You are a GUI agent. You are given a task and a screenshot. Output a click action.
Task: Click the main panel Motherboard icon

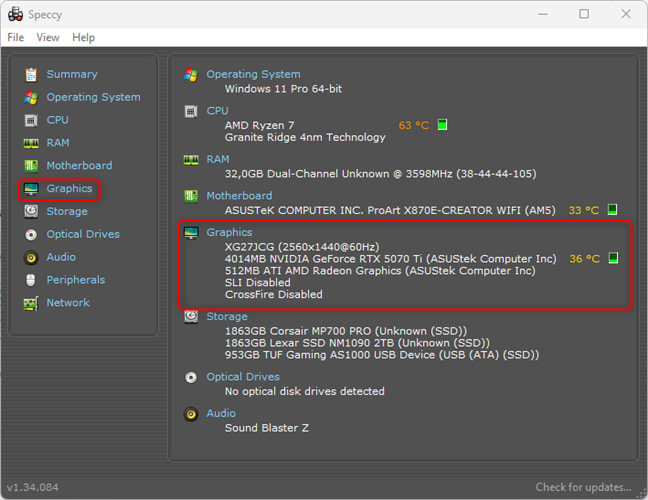(x=191, y=196)
